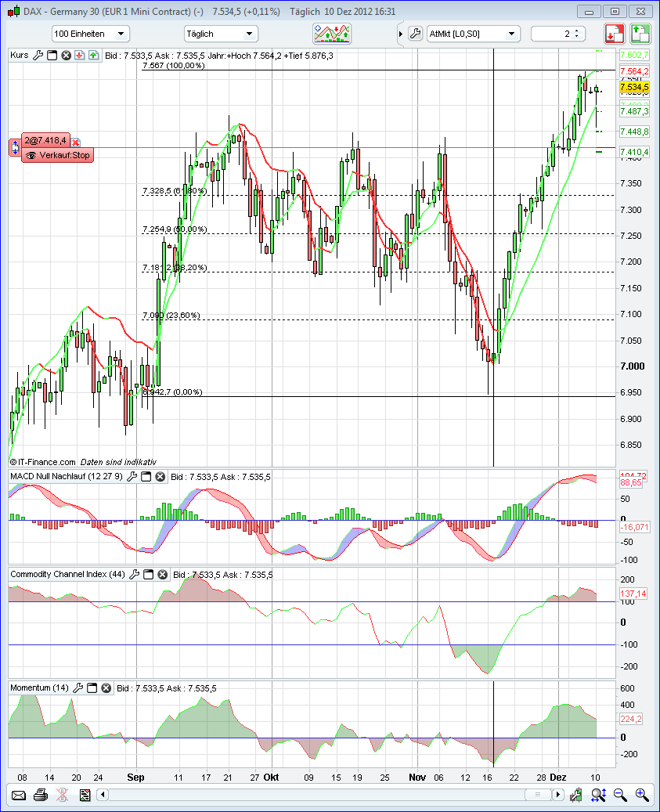Click the 7.567 (100,00%) Fibonacci label

click(x=173, y=66)
